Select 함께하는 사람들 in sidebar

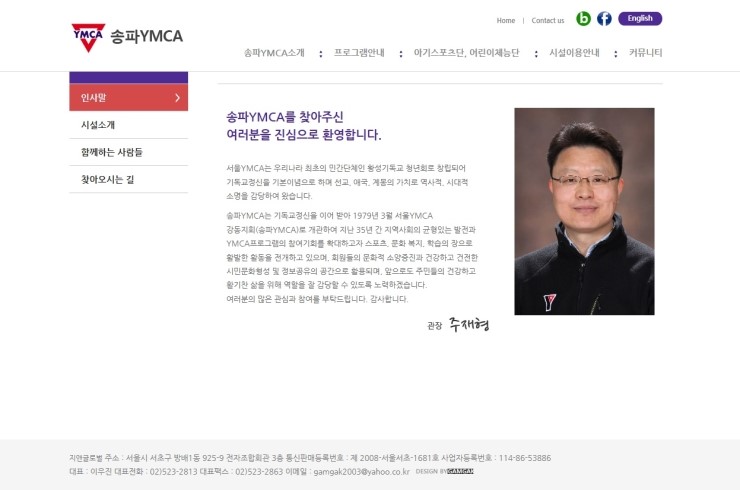pos(128,152)
